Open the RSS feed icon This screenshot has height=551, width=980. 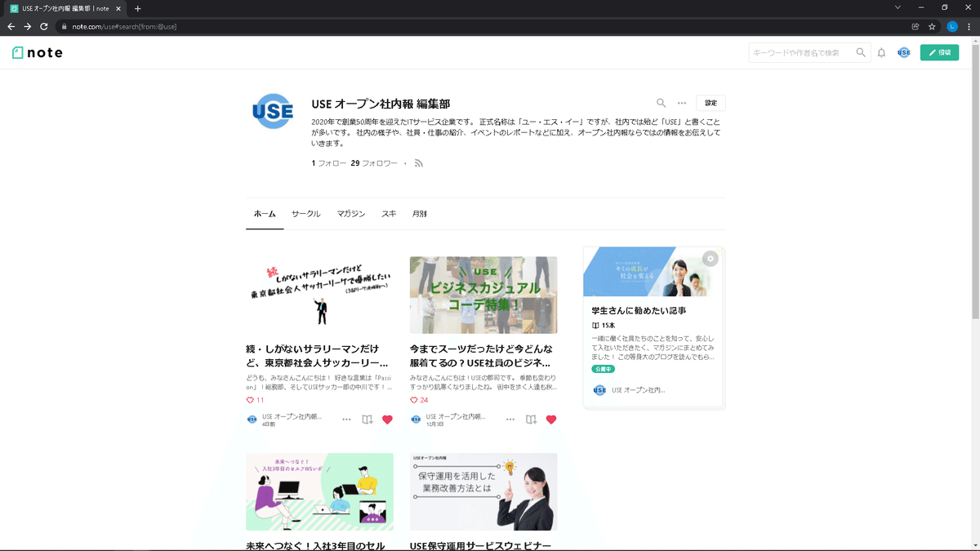pos(419,163)
